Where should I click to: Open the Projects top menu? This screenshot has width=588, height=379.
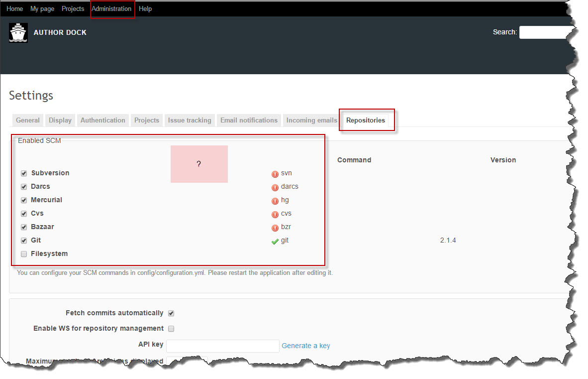coord(73,8)
